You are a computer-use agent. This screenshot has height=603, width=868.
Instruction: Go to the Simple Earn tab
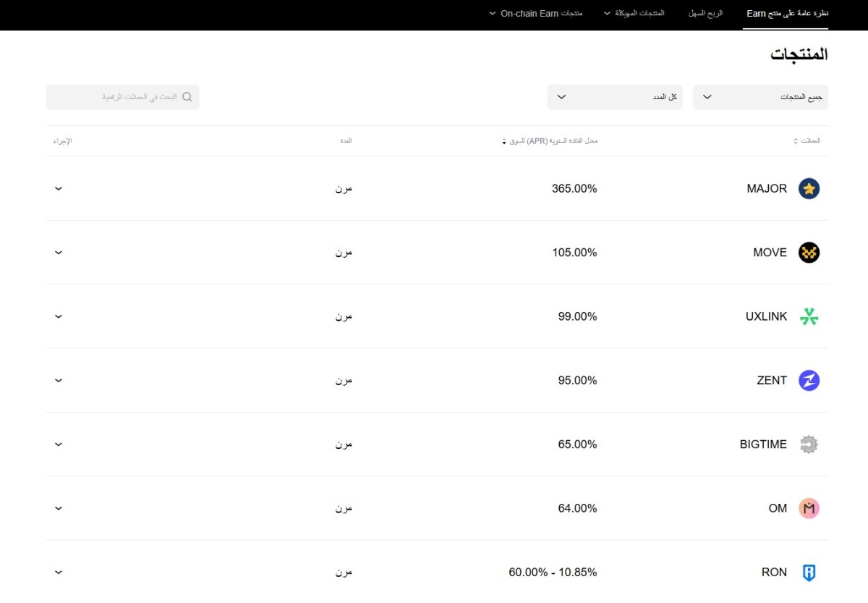coord(705,14)
